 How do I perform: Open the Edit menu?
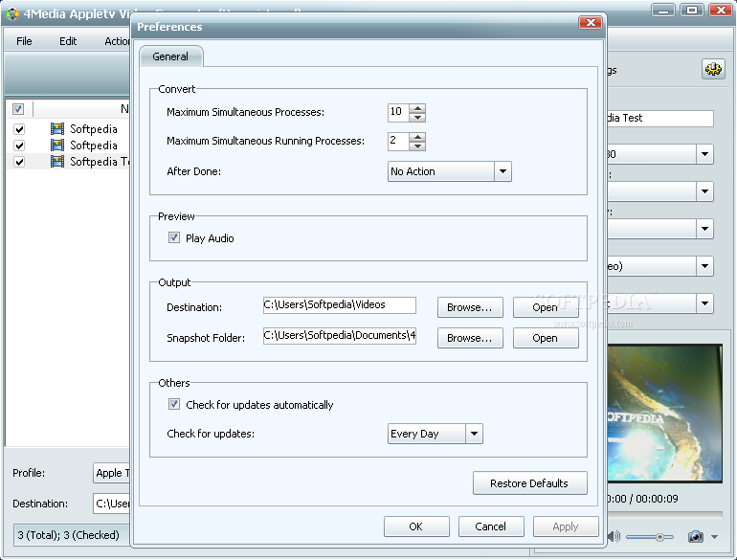pyautogui.click(x=68, y=41)
